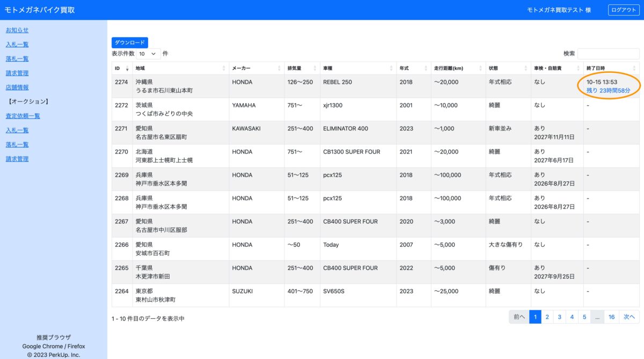Sort table by ID column arrow
This screenshot has height=359, width=644.
(127, 69)
